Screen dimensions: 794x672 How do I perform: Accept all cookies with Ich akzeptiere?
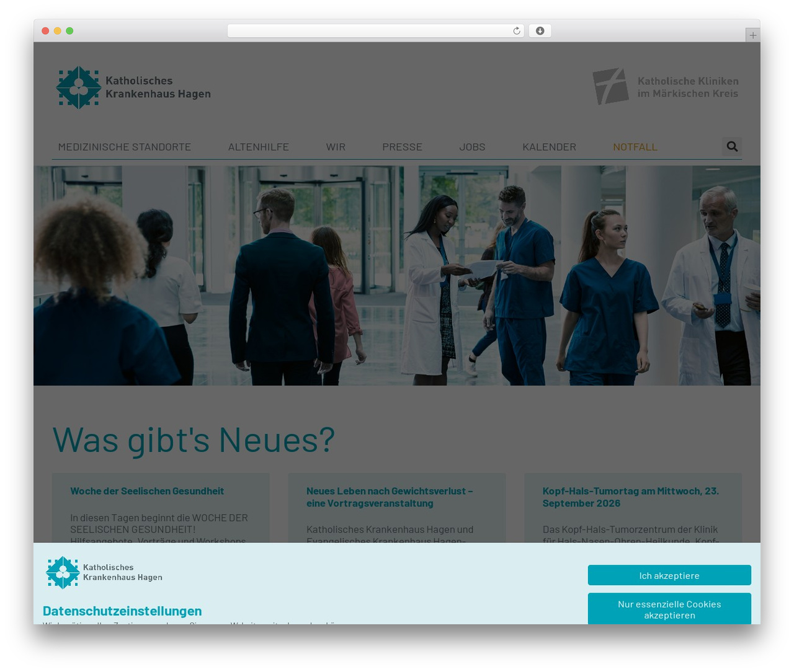click(669, 575)
